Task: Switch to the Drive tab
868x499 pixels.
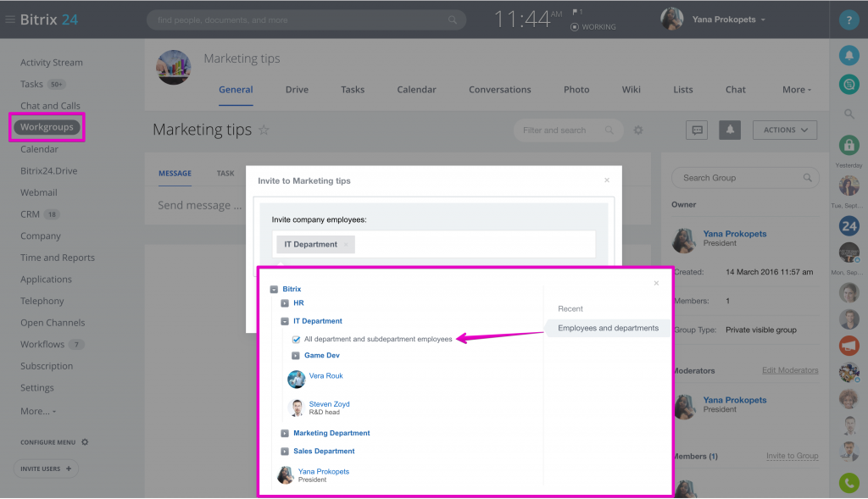Action: coord(297,90)
